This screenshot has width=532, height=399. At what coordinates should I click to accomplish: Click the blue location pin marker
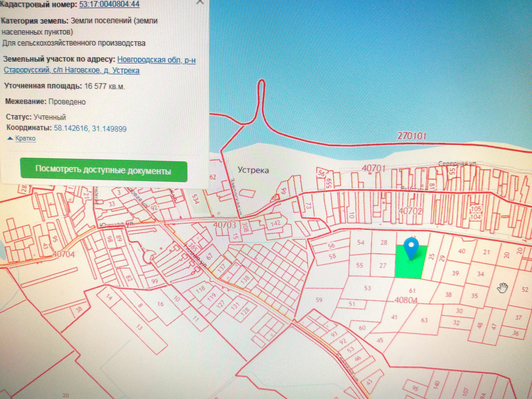[x=411, y=248]
